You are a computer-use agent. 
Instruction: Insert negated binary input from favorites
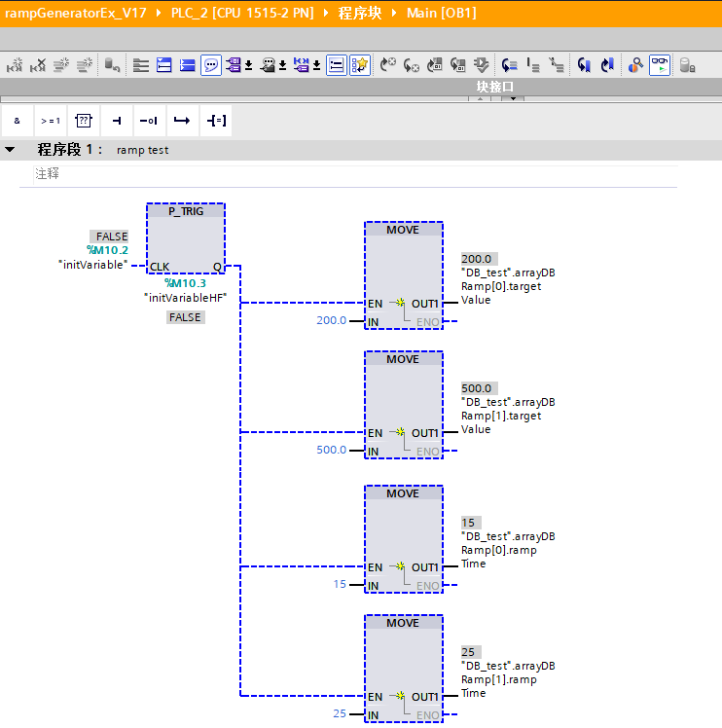150,121
